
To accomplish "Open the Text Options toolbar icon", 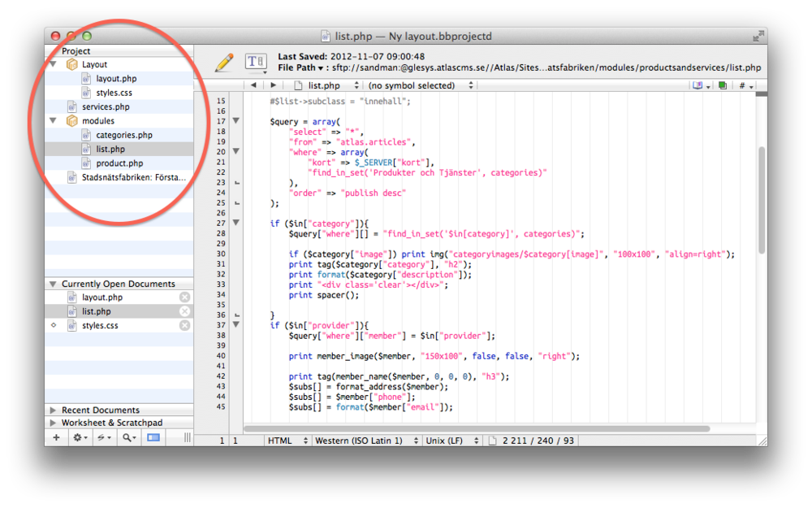I will point(256,63).
